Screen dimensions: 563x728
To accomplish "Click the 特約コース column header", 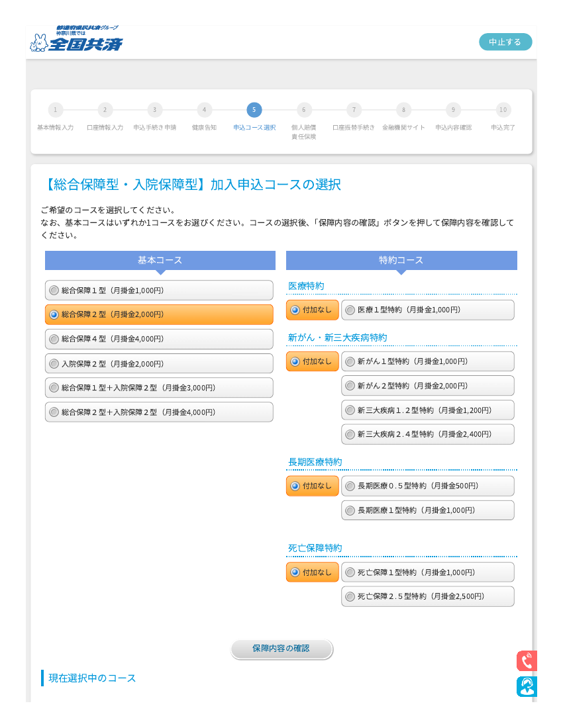I will click(401, 261).
